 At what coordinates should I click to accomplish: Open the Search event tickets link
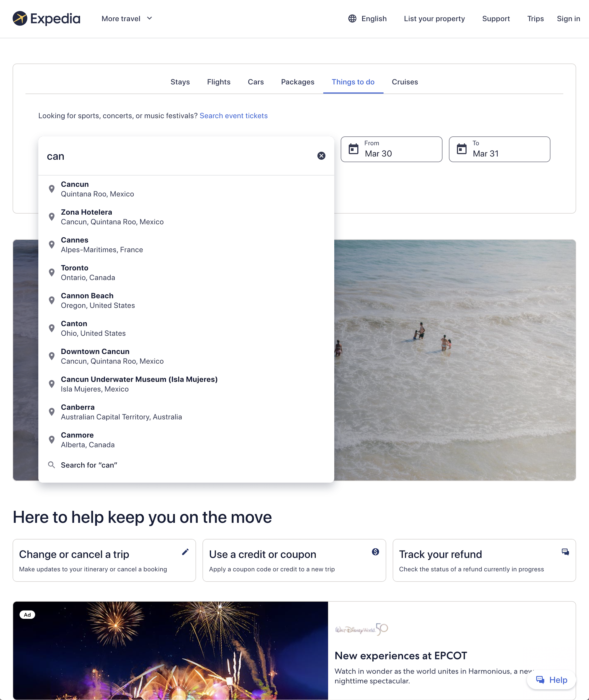click(x=233, y=116)
